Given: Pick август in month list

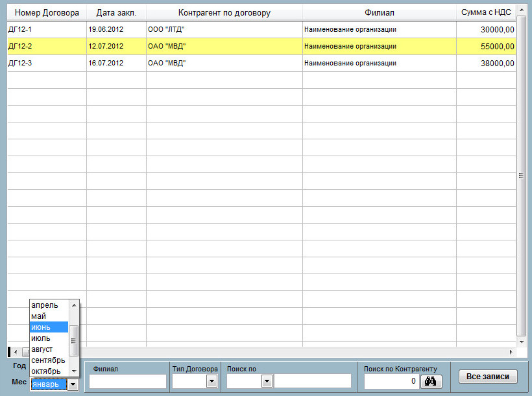Looking at the screenshot, I should (49, 349).
